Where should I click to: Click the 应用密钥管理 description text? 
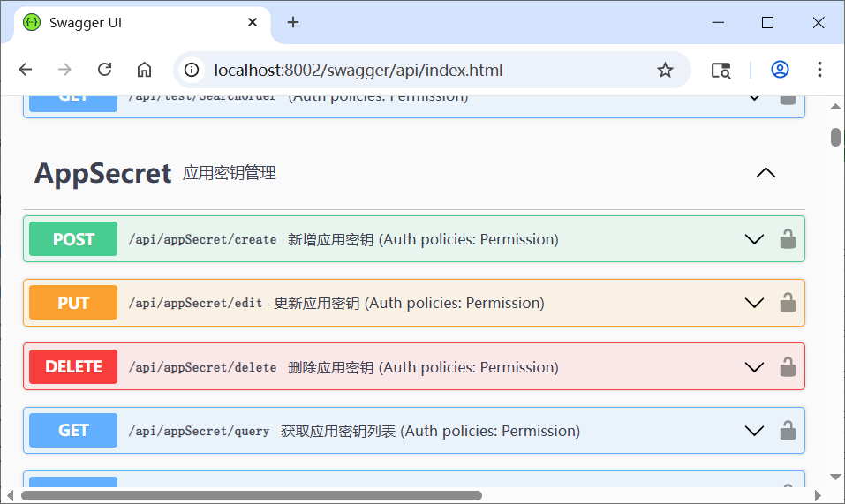(x=230, y=173)
